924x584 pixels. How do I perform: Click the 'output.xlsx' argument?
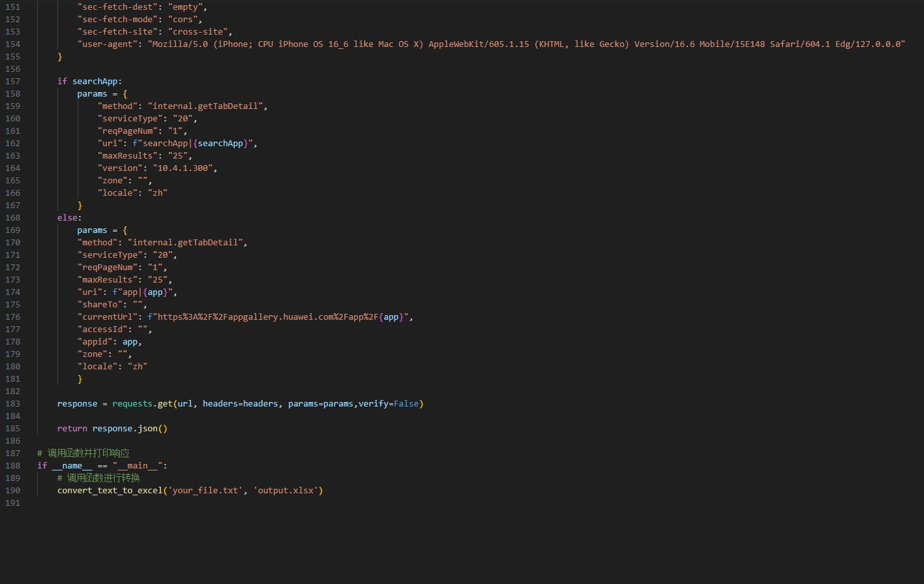click(x=286, y=491)
